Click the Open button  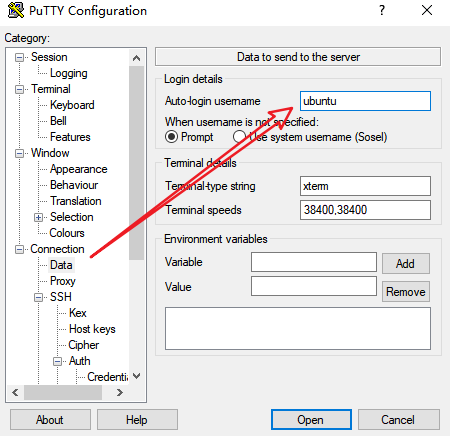point(311,419)
